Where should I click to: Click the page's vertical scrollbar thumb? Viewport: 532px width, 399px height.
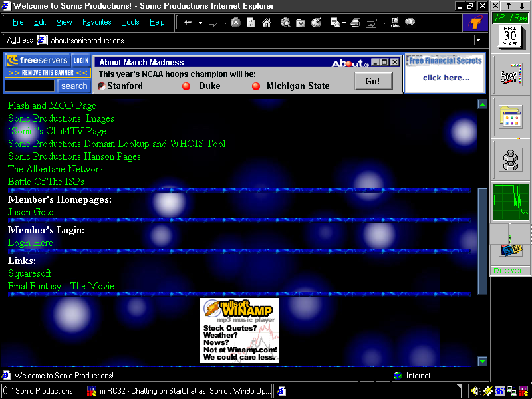pos(482,239)
